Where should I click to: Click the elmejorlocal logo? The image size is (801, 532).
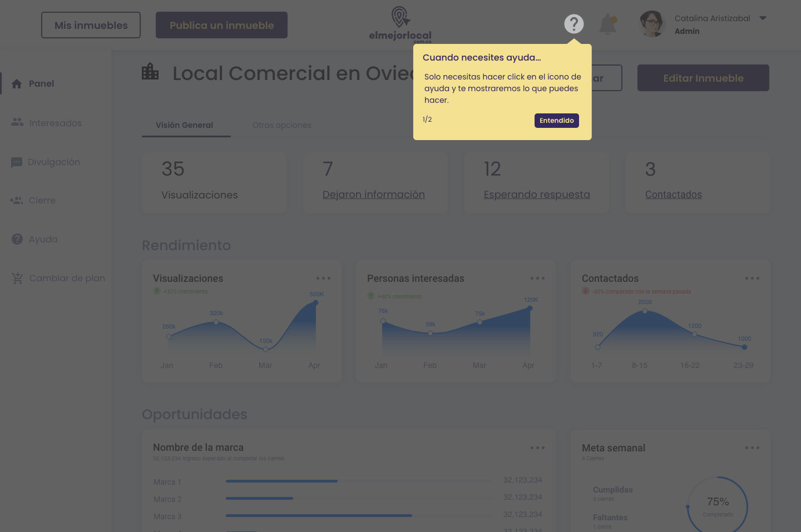tap(400, 24)
